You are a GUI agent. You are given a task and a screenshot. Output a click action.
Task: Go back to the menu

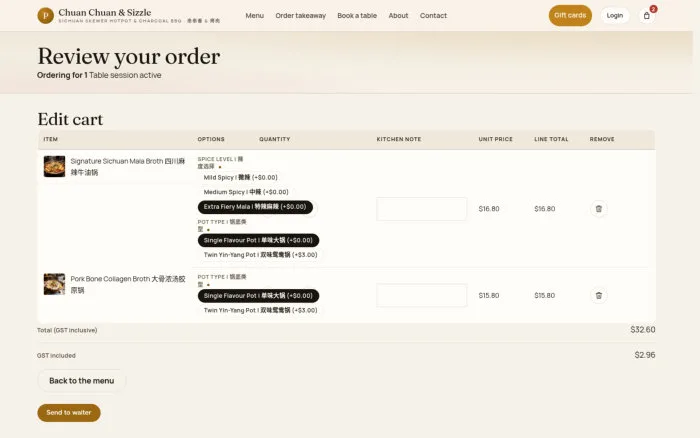pyautogui.click(x=82, y=381)
